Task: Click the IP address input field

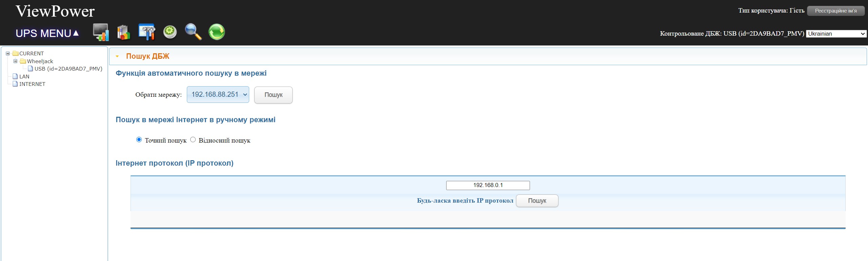Action: click(488, 185)
